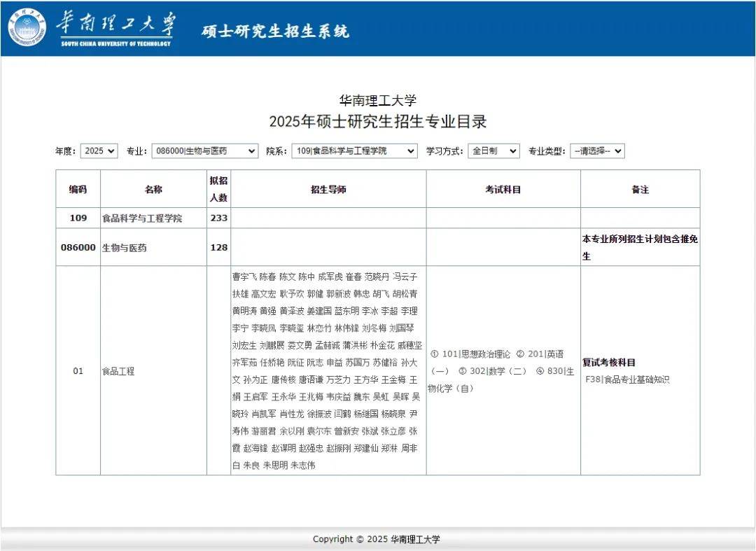Click the direction code 01
Screen dimensions: 756x551
[78, 370]
